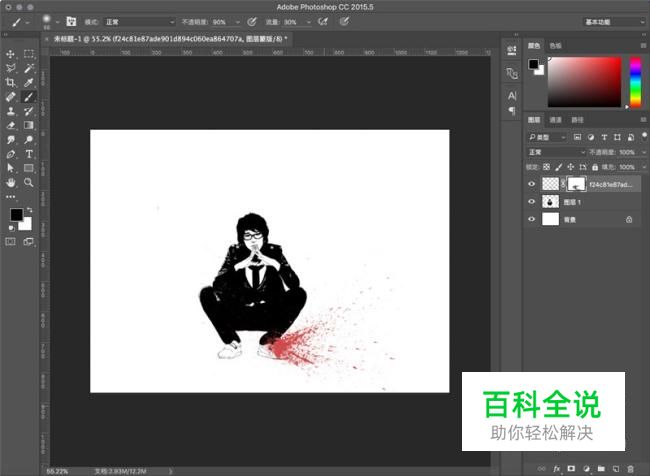Toggle pressure for opacity button
This screenshot has height=476, width=650.
pos(252,22)
